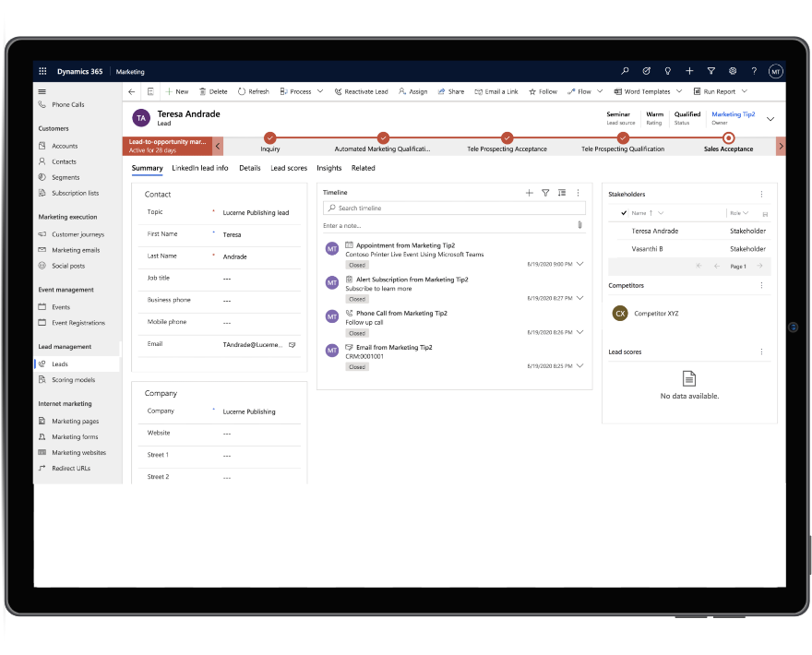Screen dimensions: 812x655
Task: Click the Search timeline field
Action: (454, 208)
